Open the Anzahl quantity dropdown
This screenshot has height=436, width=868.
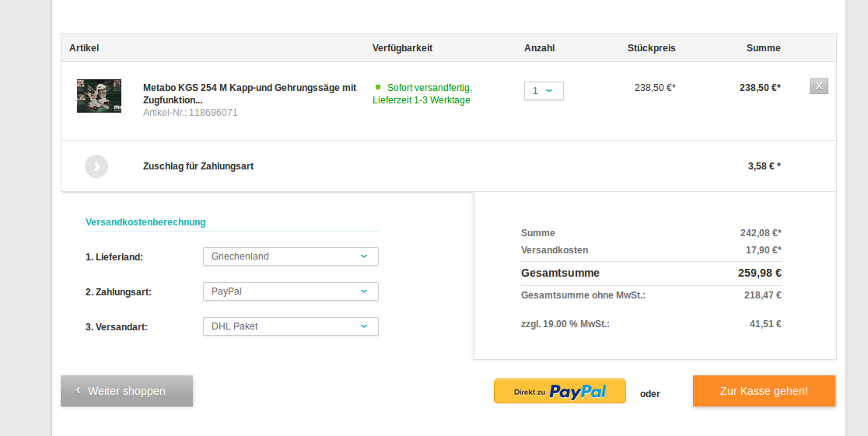pos(544,91)
